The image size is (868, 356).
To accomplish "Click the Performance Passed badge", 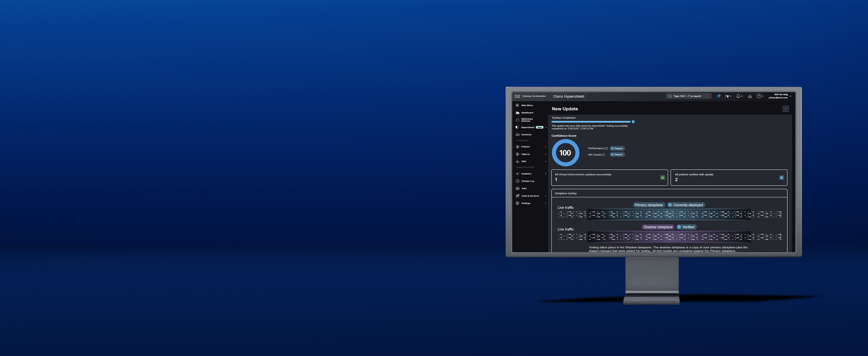I will (x=617, y=148).
